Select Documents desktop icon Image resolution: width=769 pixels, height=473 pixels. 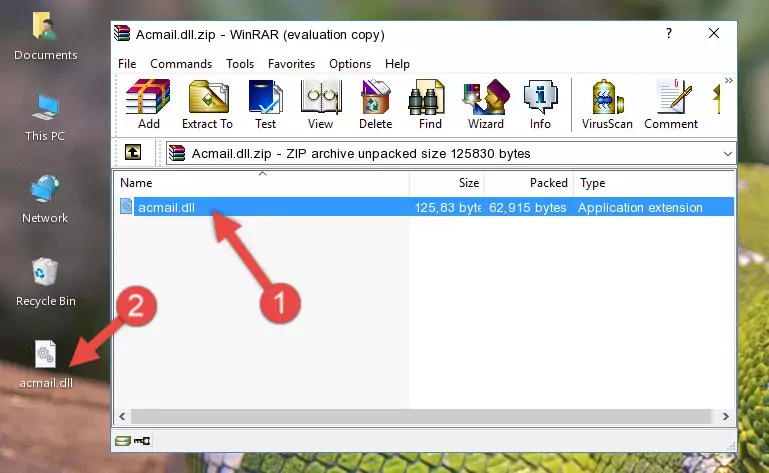[x=45, y=36]
